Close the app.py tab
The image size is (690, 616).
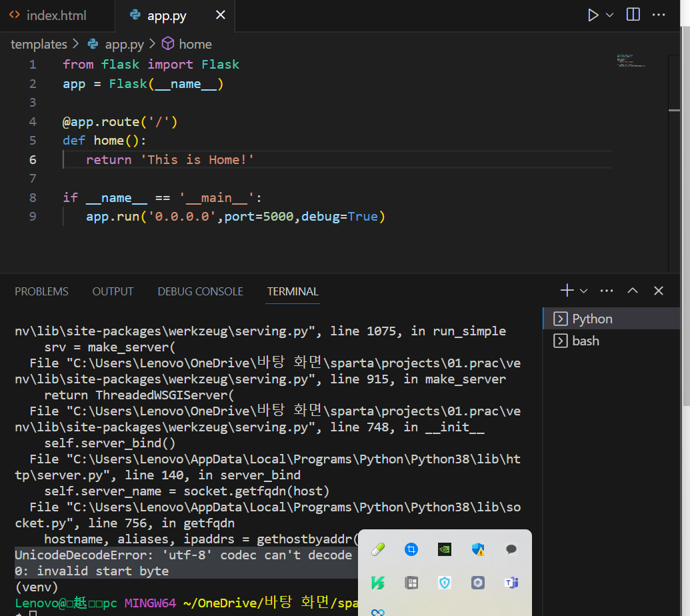(x=221, y=15)
